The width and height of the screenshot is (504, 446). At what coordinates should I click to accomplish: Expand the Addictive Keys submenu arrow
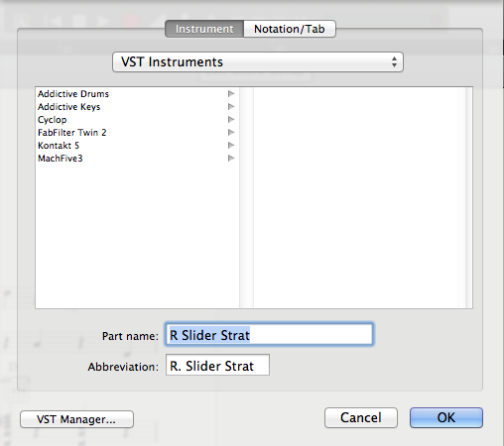coord(231,107)
